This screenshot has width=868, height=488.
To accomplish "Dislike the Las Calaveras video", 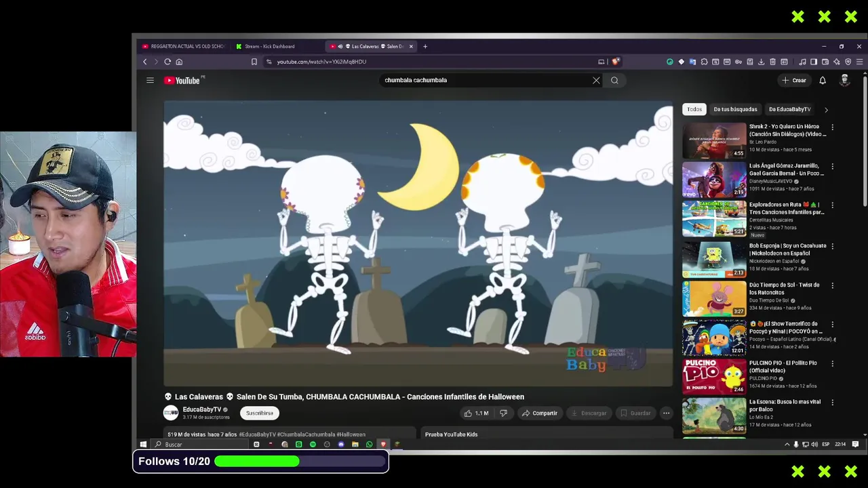I will pos(503,413).
